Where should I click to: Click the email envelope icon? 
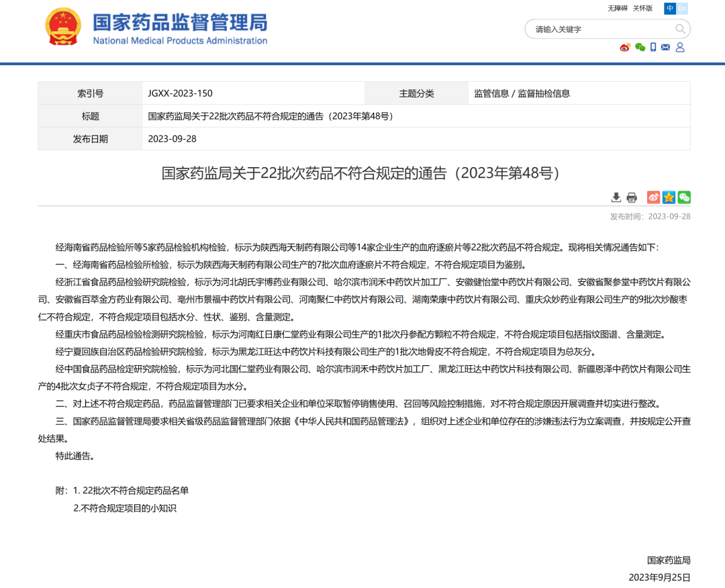pyautogui.click(x=665, y=47)
